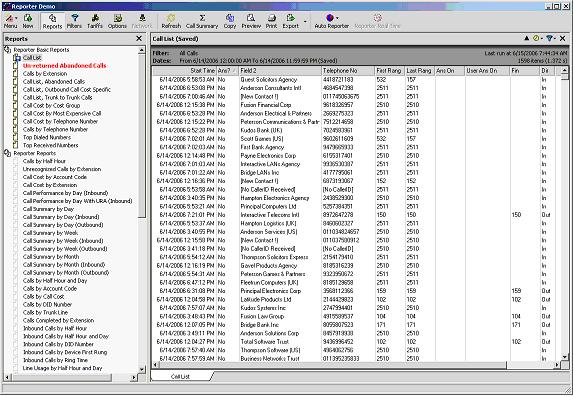This screenshot has width=573, height=397.
Task: Select the Fusion Financial Corp row
Action: [356, 105]
